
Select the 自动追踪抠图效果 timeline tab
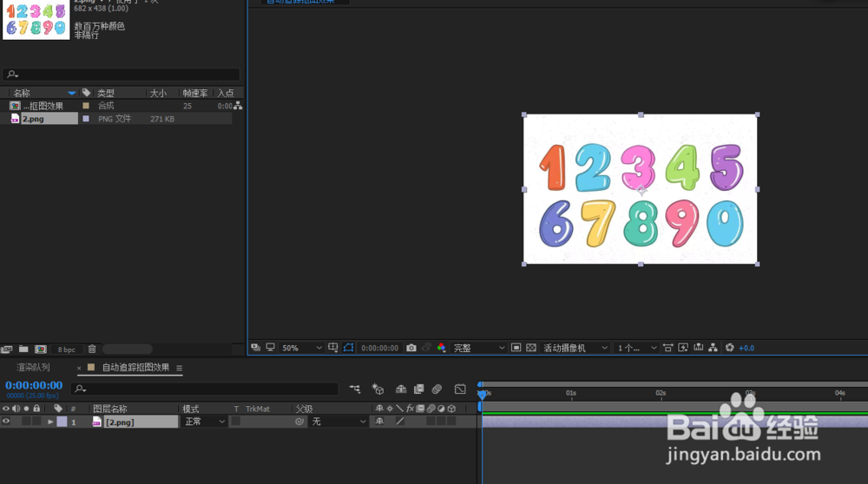pos(135,367)
